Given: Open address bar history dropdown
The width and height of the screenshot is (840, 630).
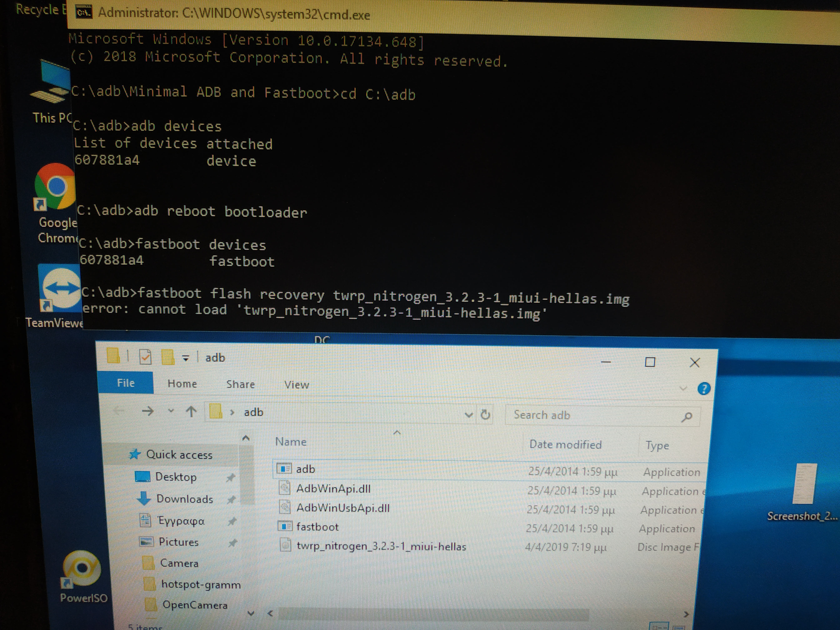Looking at the screenshot, I should pyautogui.click(x=469, y=415).
